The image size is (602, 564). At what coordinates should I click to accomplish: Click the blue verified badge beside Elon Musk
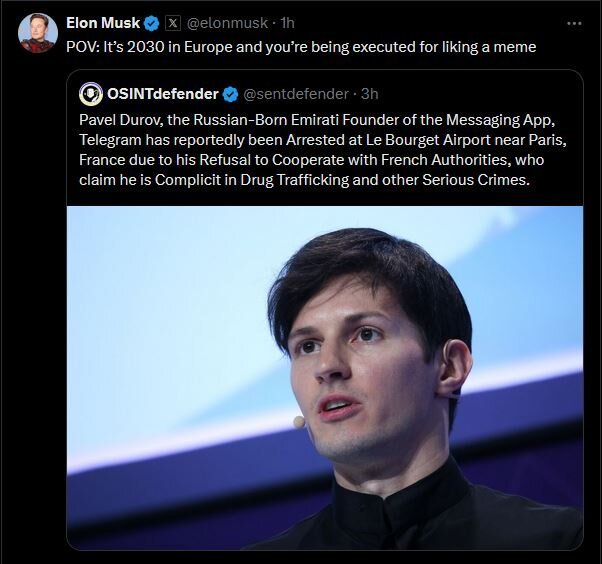tap(152, 23)
